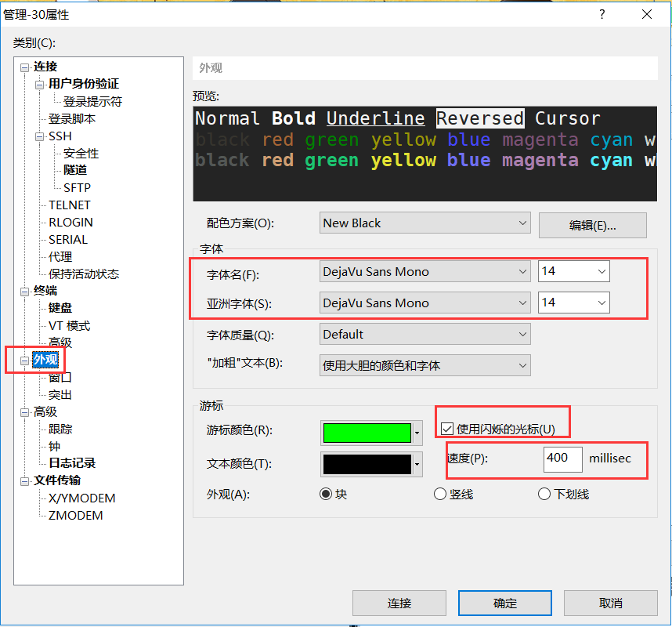The width and height of the screenshot is (672, 627).
Task: Collapse the 连接 tree node
Action: [x=24, y=67]
